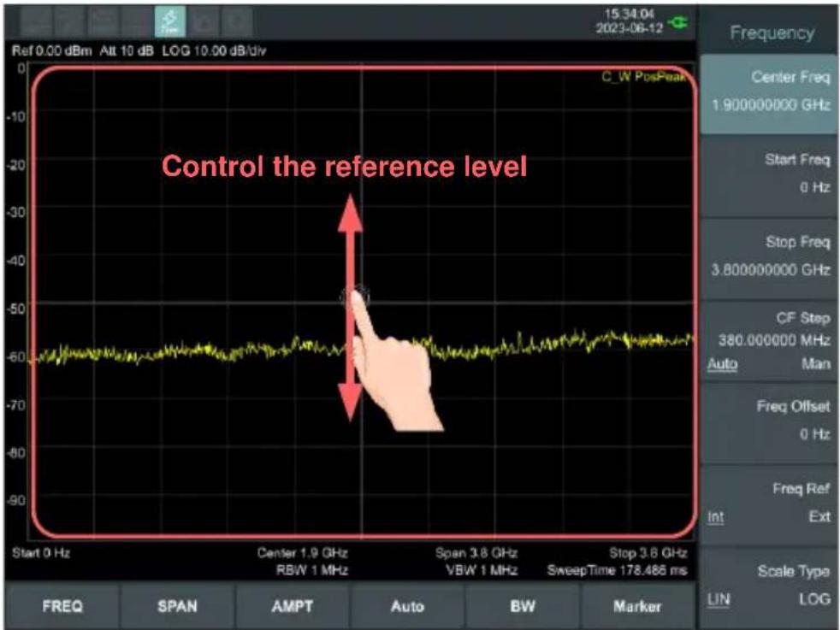Viewport: 840px width, 630px height.
Task: Choose Ext frequency reference
Action: point(819,517)
